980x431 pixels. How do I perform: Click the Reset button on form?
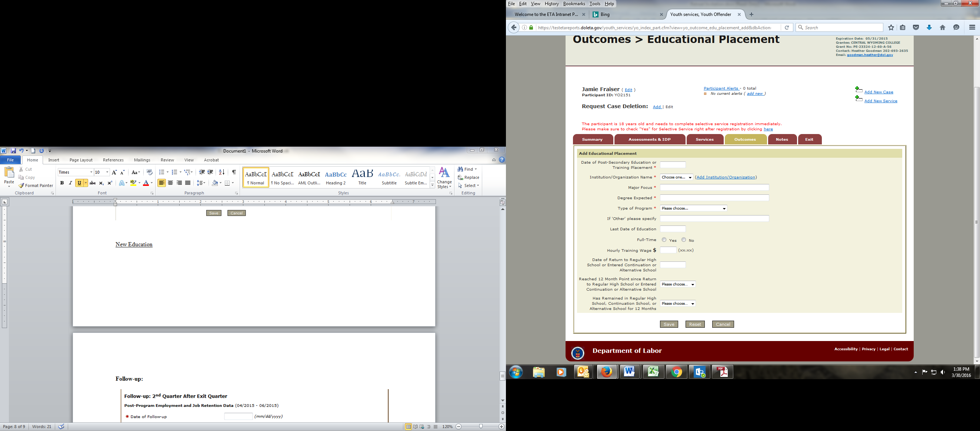point(695,324)
